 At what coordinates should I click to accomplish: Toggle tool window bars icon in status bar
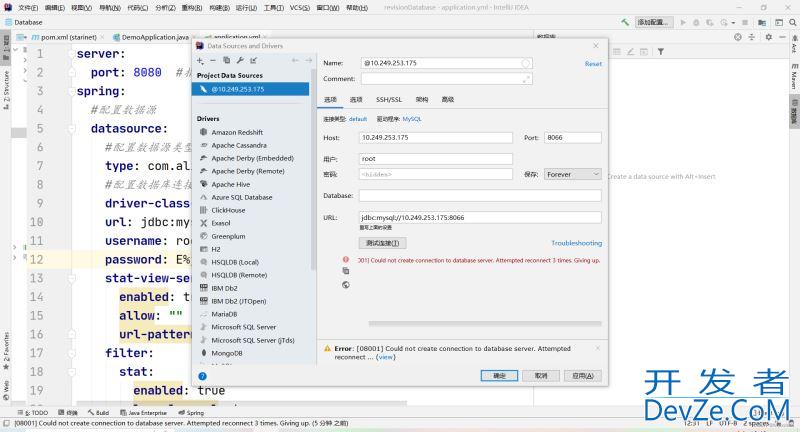[x=6, y=423]
